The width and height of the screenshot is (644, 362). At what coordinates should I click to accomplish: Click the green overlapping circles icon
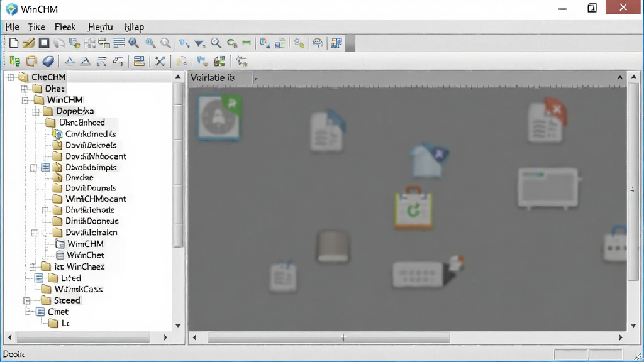pos(299,43)
